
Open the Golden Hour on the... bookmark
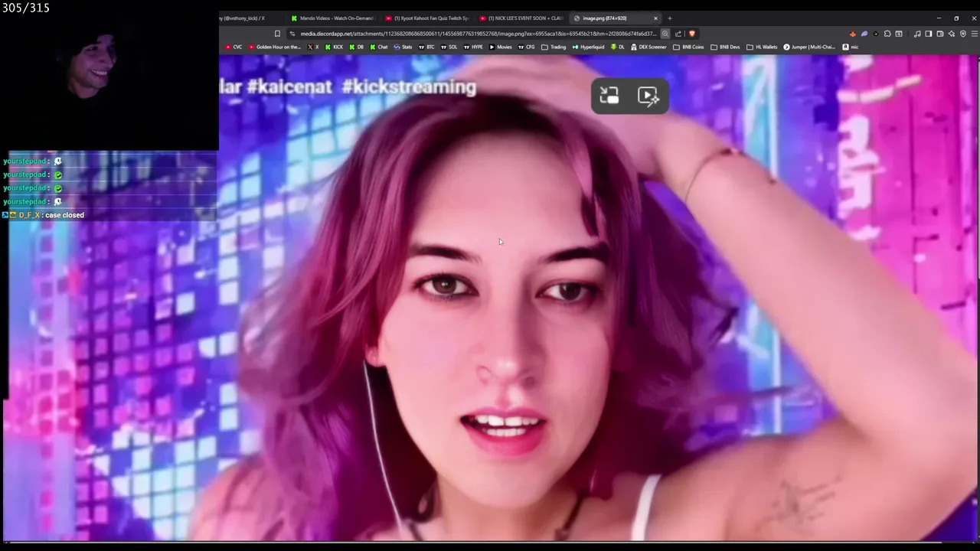[275, 47]
